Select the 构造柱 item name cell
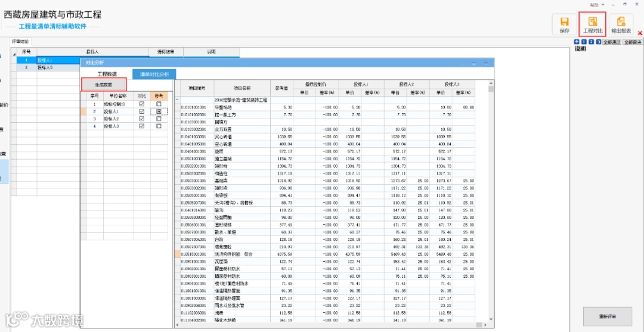The image size is (644, 332). point(242,173)
